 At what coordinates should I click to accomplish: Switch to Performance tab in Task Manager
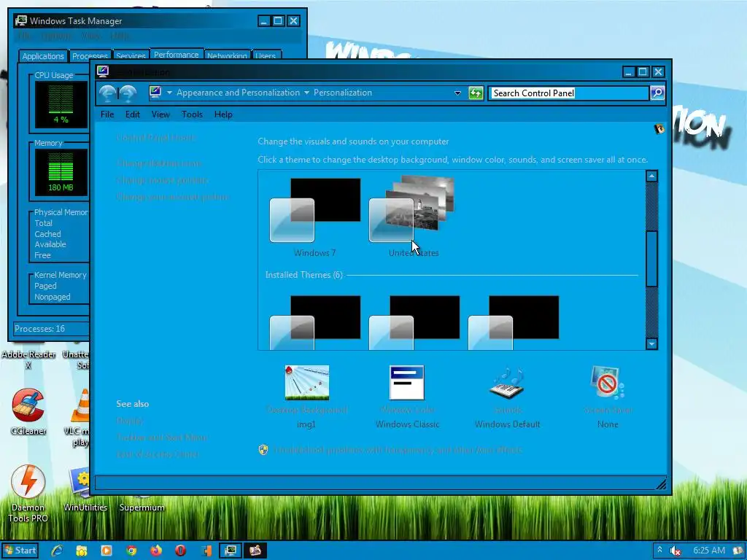tap(177, 54)
